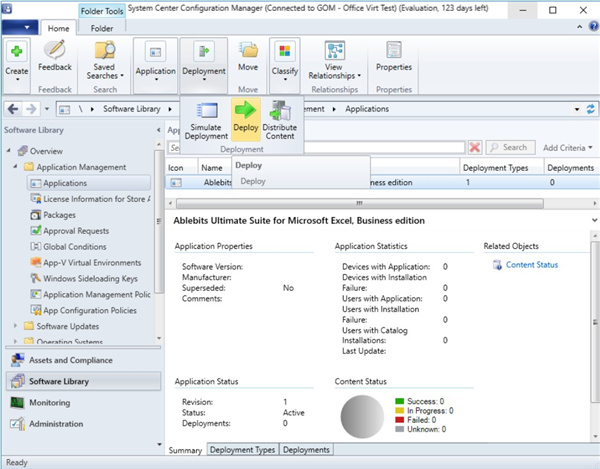
Task: Open the Add Criteria dropdown
Action: [x=567, y=148]
